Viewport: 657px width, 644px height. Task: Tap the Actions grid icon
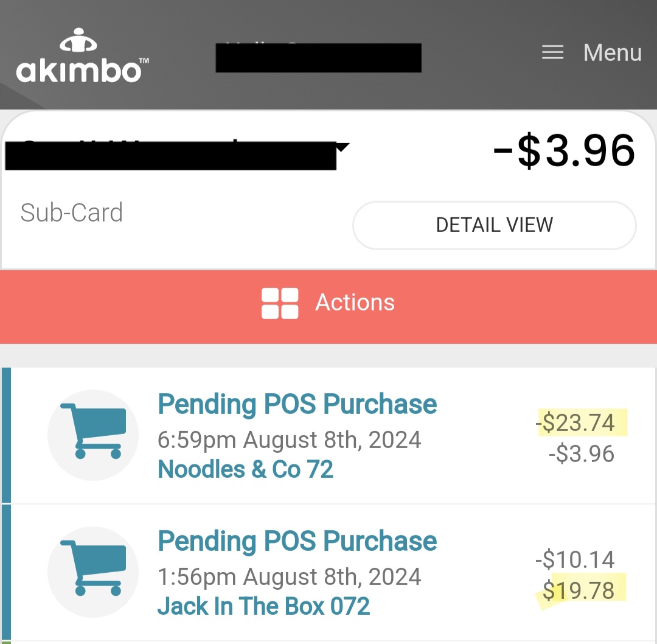280,303
